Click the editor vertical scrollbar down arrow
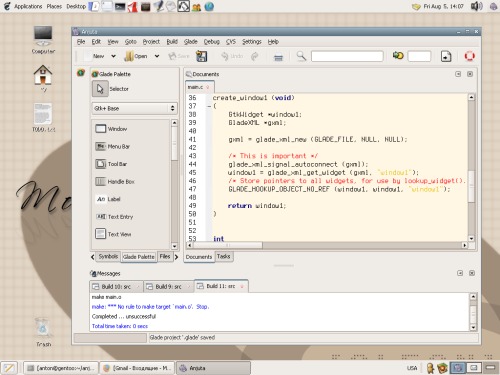 pyautogui.click(x=471, y=238)
